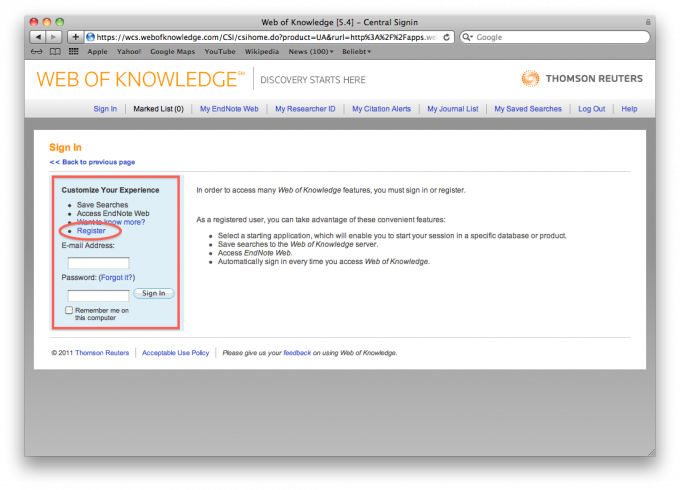Open My EndNote Web
The width and height of the screenshot is (680, 490).
pyautogui.click(x=229, y=109)
